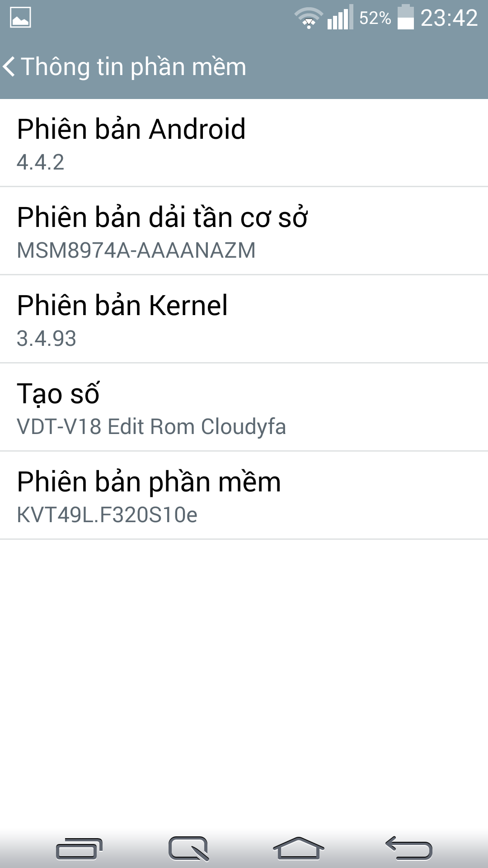
Task: Tap the KVT49L.F320S10e software version value
Action: coord(107,515)
